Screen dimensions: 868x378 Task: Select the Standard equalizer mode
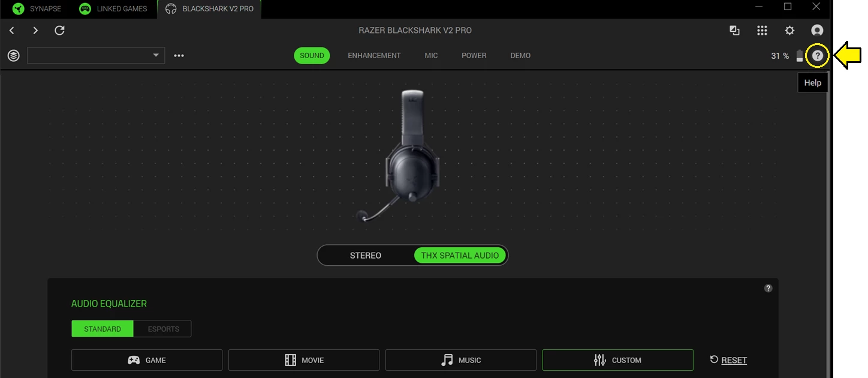(x=102, y=329)
